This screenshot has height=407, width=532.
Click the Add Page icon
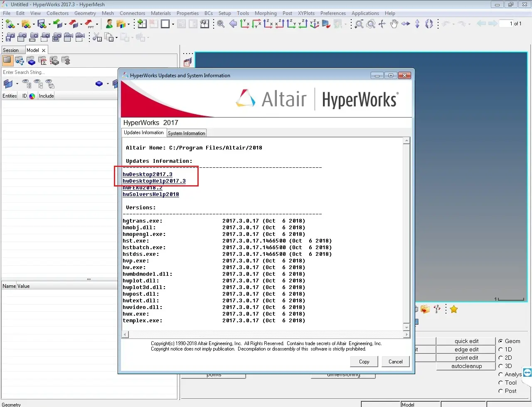pos(142,24)
